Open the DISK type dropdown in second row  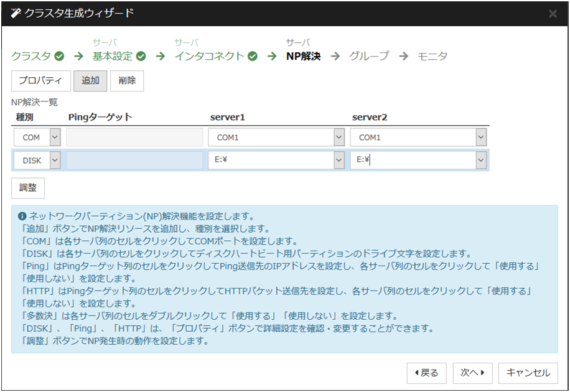[x=55, y=161]
